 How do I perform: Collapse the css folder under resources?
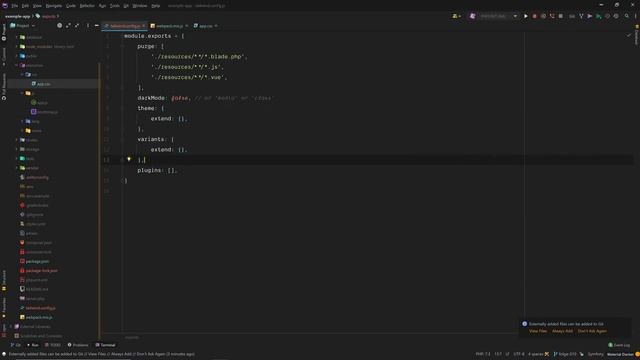point(22,75)
